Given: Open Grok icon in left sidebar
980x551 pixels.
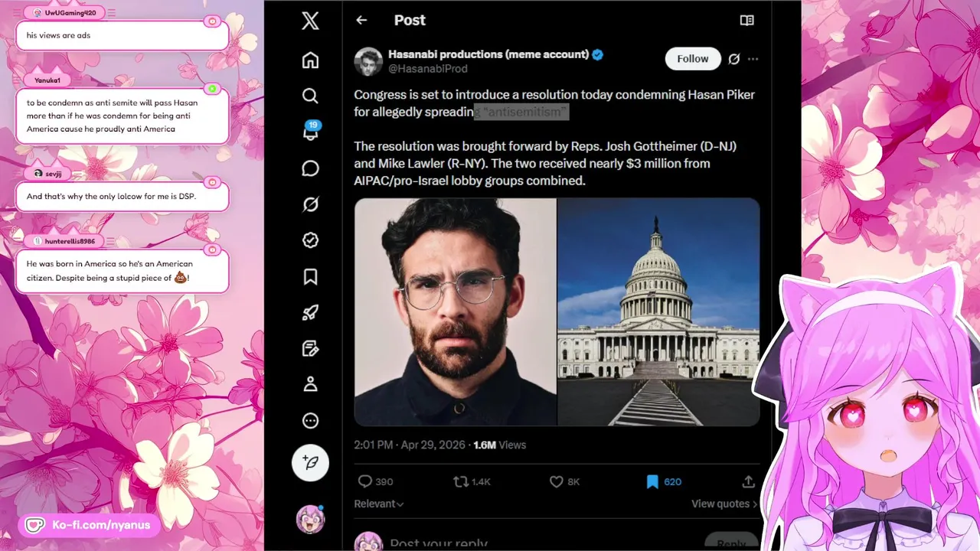Looking at the screenshot, I should coord(310,204).
